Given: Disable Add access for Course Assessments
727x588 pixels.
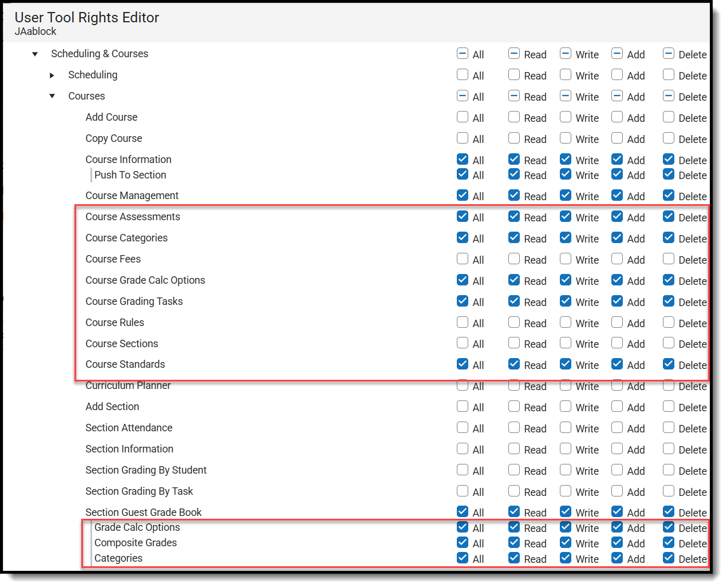Looking at the screenshot, I should coord(617,217).
